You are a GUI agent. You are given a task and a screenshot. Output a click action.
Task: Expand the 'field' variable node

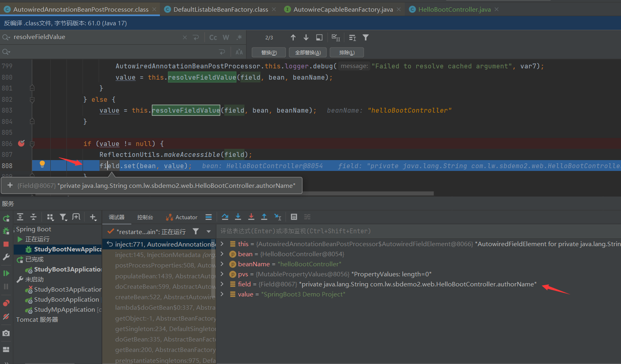click(222, 284)
